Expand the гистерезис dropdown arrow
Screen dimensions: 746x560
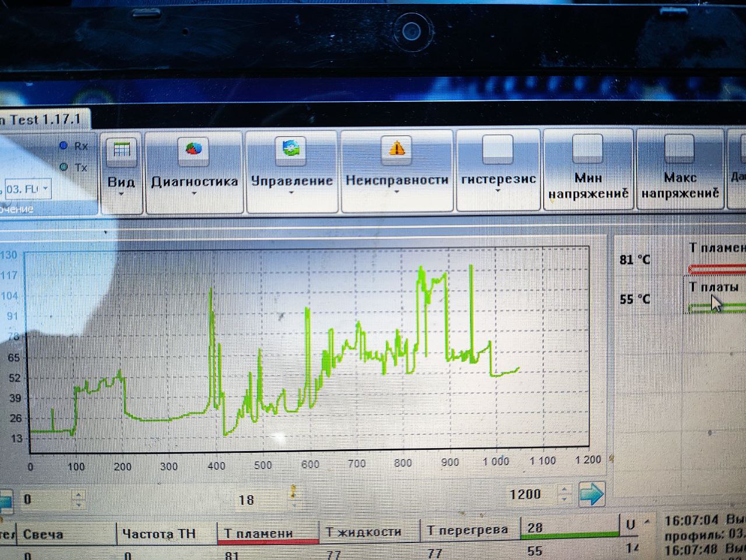pyautogui.click(x=498, y=191)
